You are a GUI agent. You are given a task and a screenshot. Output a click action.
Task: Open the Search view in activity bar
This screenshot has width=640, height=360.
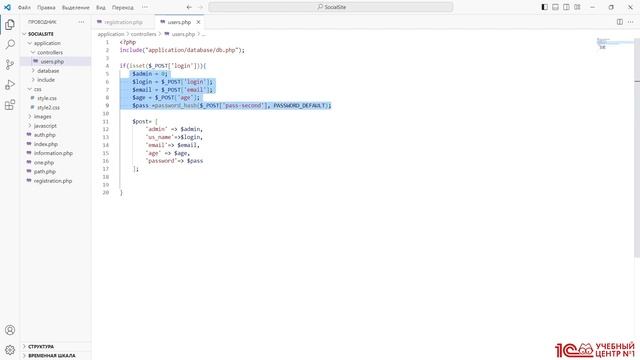coord(10,44)
